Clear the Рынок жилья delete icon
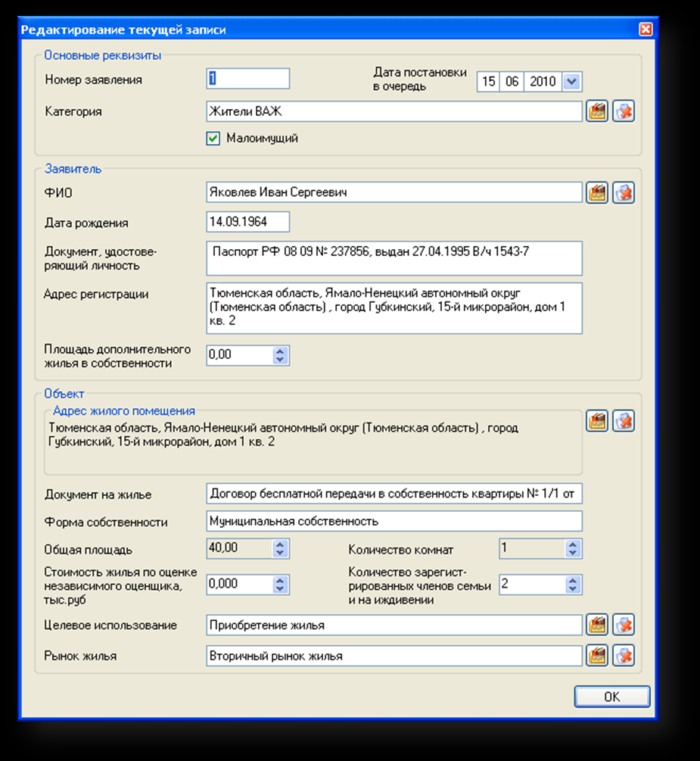Screen dimensions: 700x761 pos(624,656)
